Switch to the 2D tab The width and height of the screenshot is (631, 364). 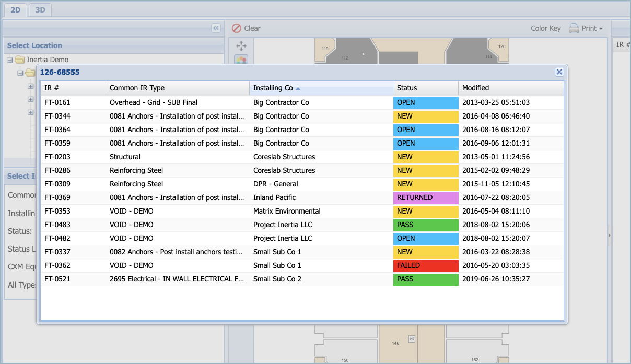pos(16,10)
